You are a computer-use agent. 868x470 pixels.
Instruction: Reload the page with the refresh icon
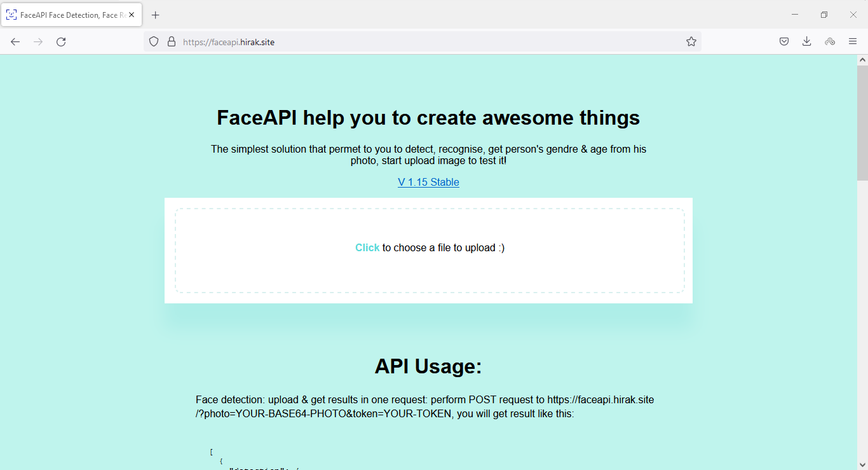(61, 42)
